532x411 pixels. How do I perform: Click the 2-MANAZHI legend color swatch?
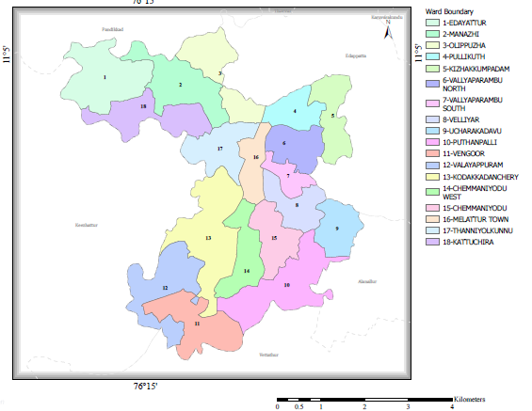tap(432, 34)
